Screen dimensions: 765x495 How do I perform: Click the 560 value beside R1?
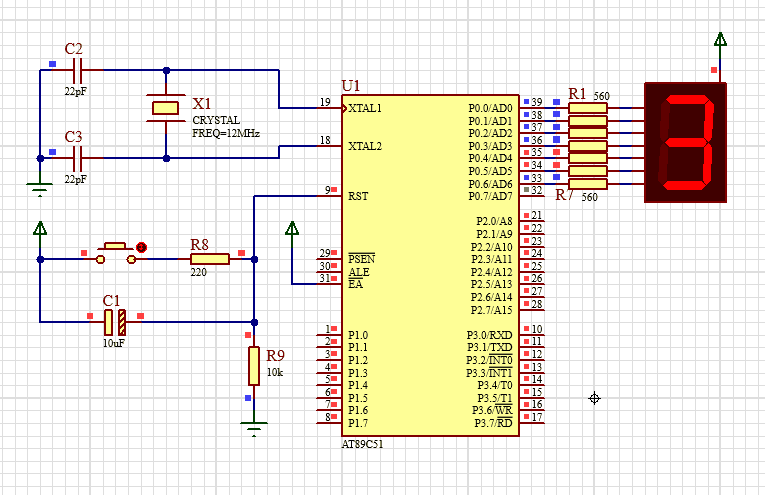tap(602, 96)
